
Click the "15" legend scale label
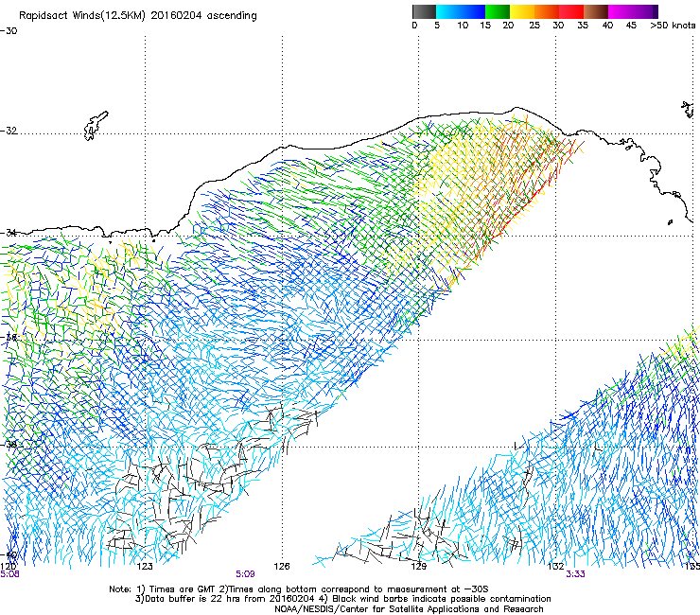485,26
